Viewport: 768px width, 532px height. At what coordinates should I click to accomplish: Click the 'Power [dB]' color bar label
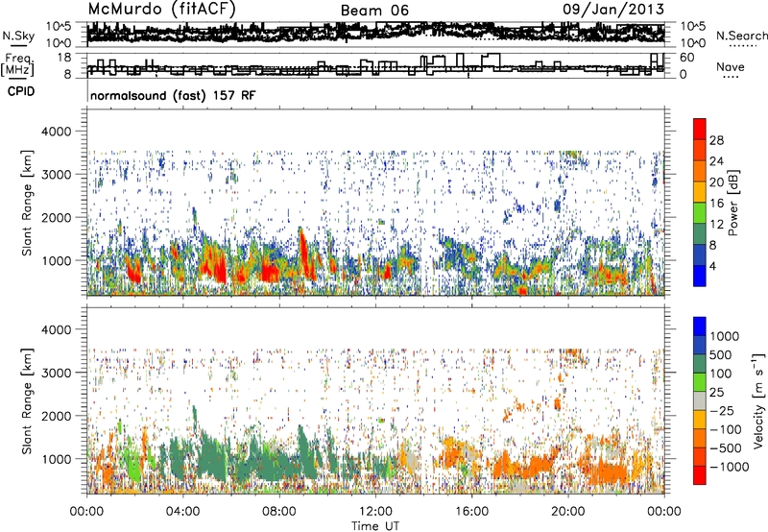(x=732, y=203)
